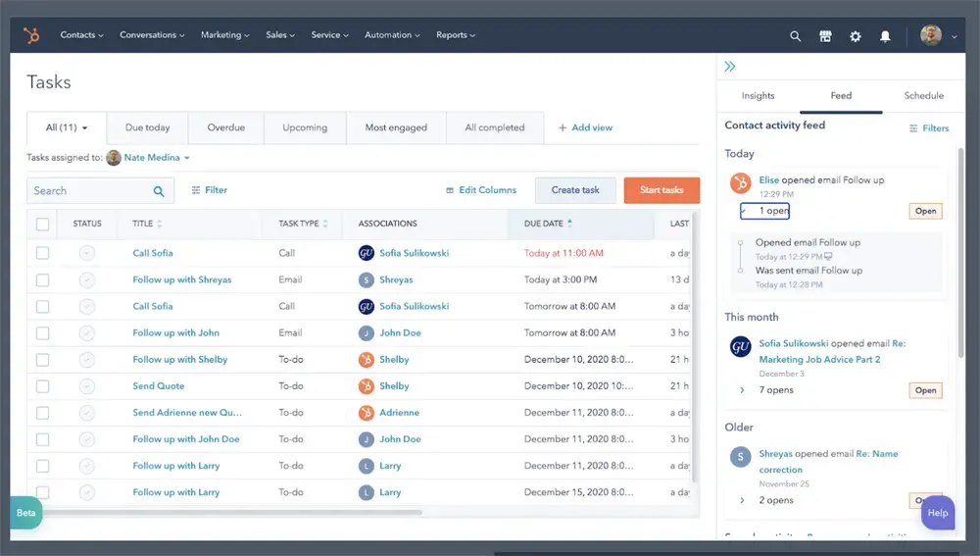This screenshot has width=980, height=556.
Task: Toggle the select-all tasks checkbox
Action: [x=42, y=225]
